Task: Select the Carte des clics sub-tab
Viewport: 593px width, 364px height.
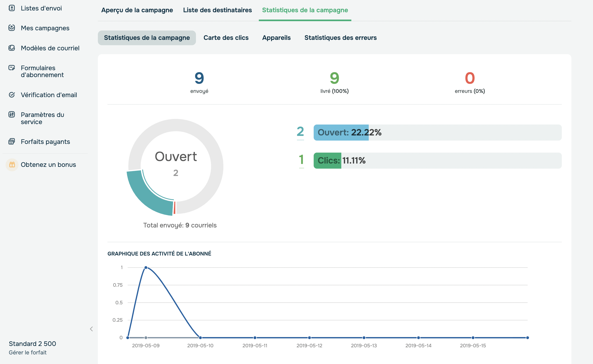Action: click(226, 38)
